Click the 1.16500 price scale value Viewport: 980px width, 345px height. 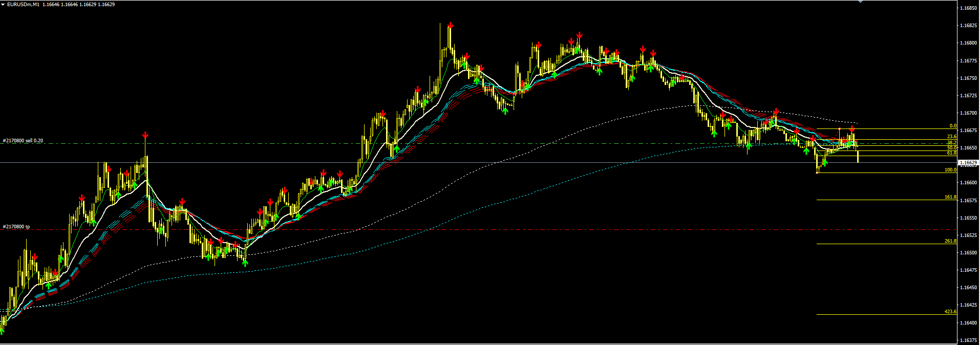coord(968,252)
